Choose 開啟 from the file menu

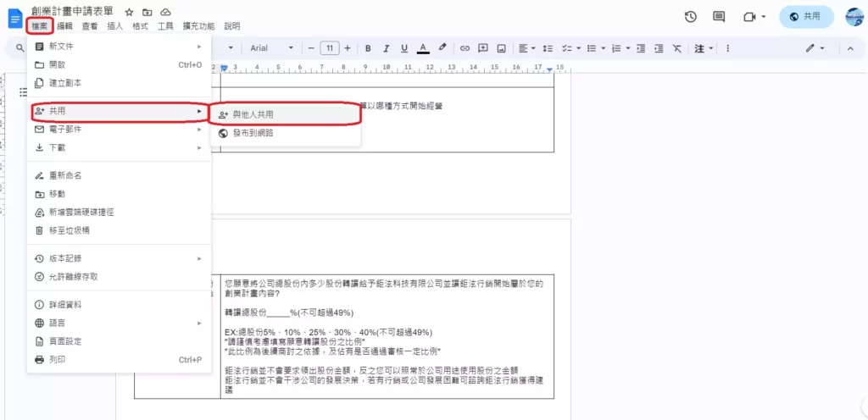click(119, 64)
